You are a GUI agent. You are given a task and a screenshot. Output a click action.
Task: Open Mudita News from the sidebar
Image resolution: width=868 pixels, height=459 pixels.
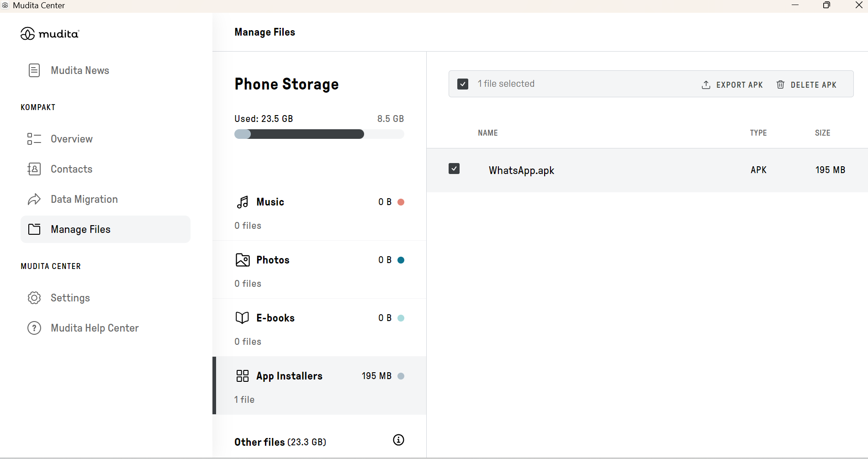80,70
